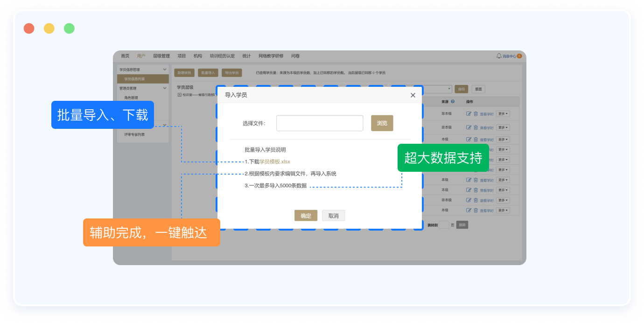The height and width of the screenshot is (323, 644).
Task: Click the 取消 button in the dialog
Action: 333,216
